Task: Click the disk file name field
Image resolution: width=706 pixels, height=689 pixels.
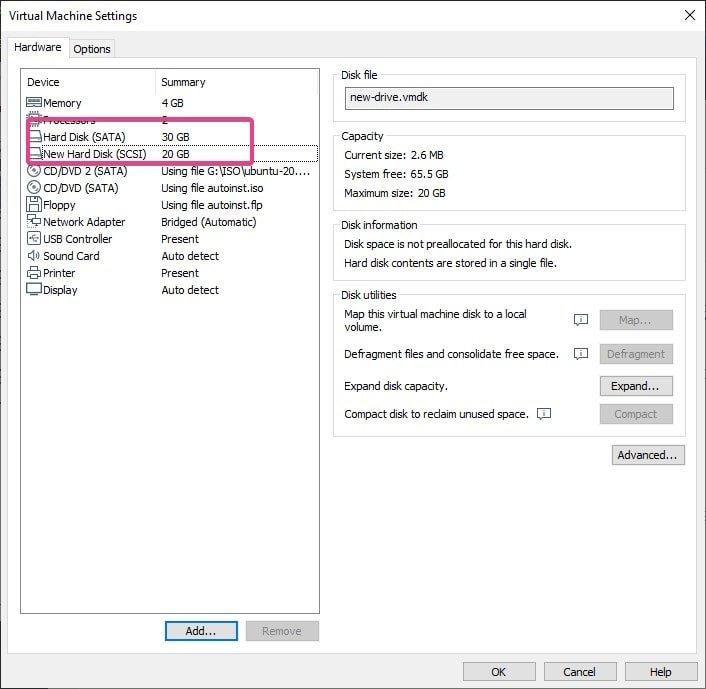Action: (x=508, y=98)
